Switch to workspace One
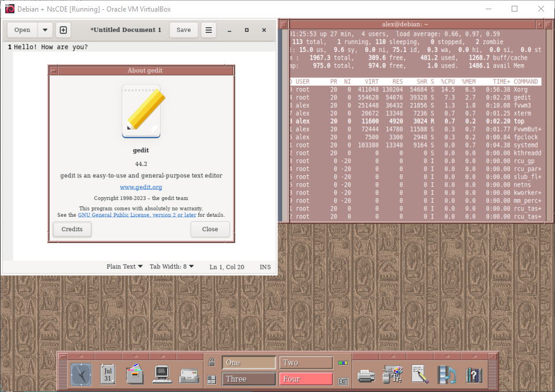555x392 pixels. (249, 363)
